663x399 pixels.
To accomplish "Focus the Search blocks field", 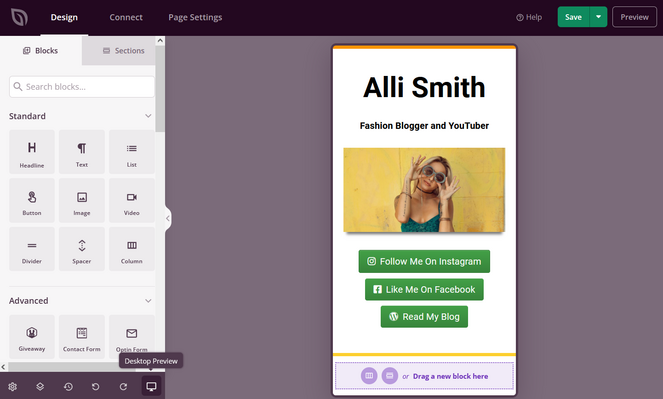I will (x=82, y=87).
